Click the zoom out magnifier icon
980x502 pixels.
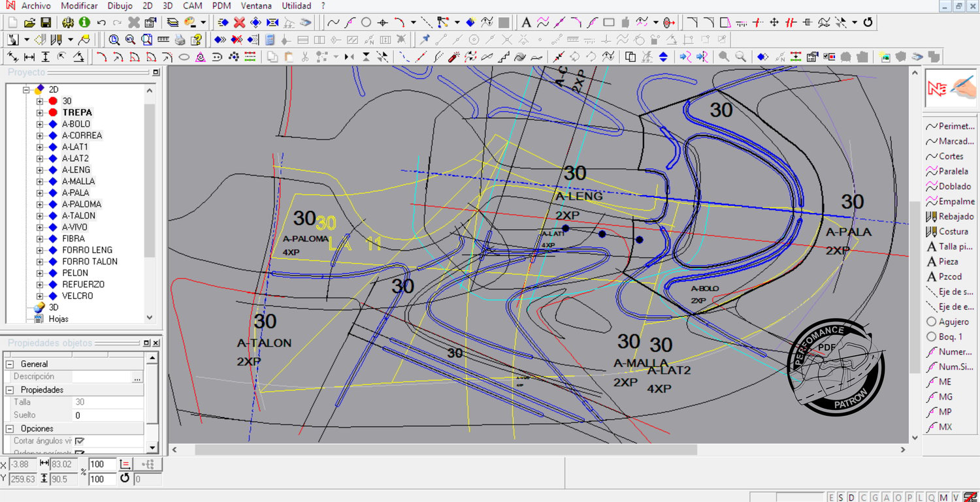(x=131, y=40)
